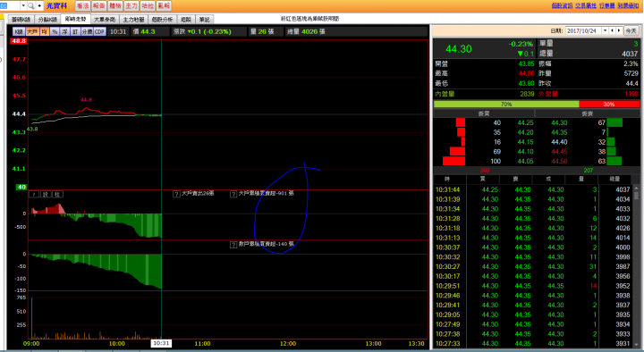Click the 光寶科 stock name label
Viewport: 644px width, 352px height.
[x=56, y=5]
